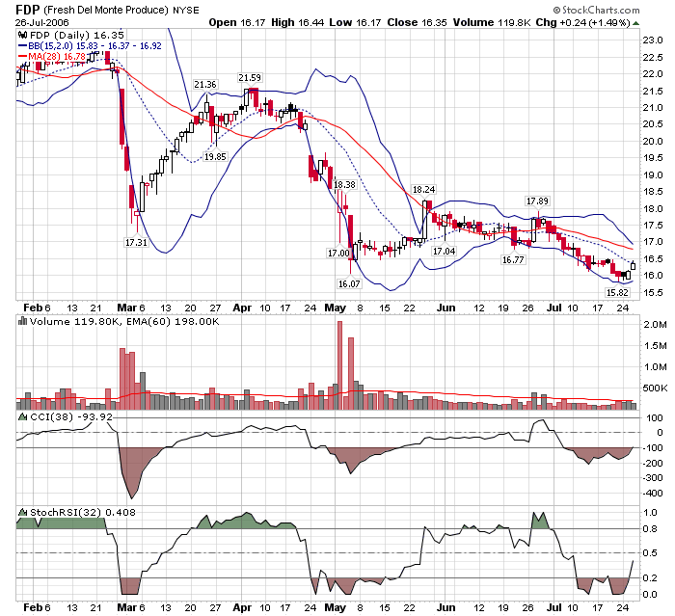The image size is (675, 616).
Task: Click the 23.0 price axis label
Action: pos(653,40)
